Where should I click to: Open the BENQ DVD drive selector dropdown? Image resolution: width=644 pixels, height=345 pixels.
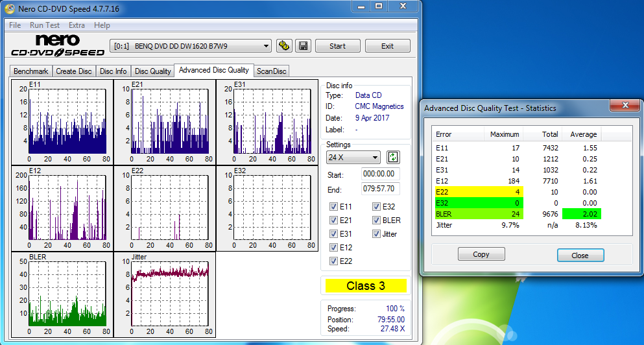point(191,46)
